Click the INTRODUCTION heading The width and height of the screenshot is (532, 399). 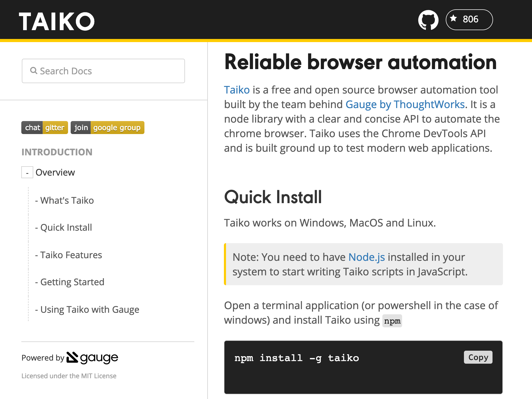[x=57, y=152]
